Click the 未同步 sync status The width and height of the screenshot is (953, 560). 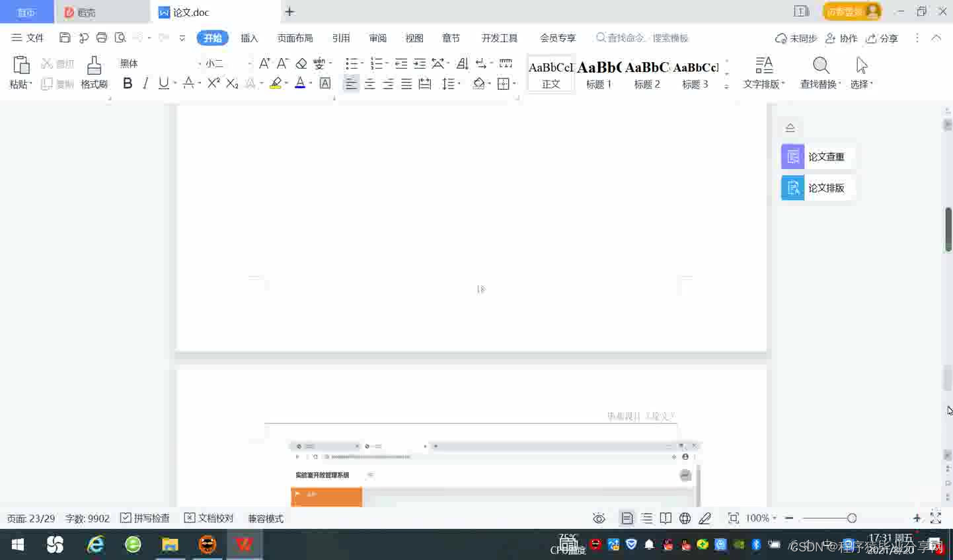coord(796,38)
